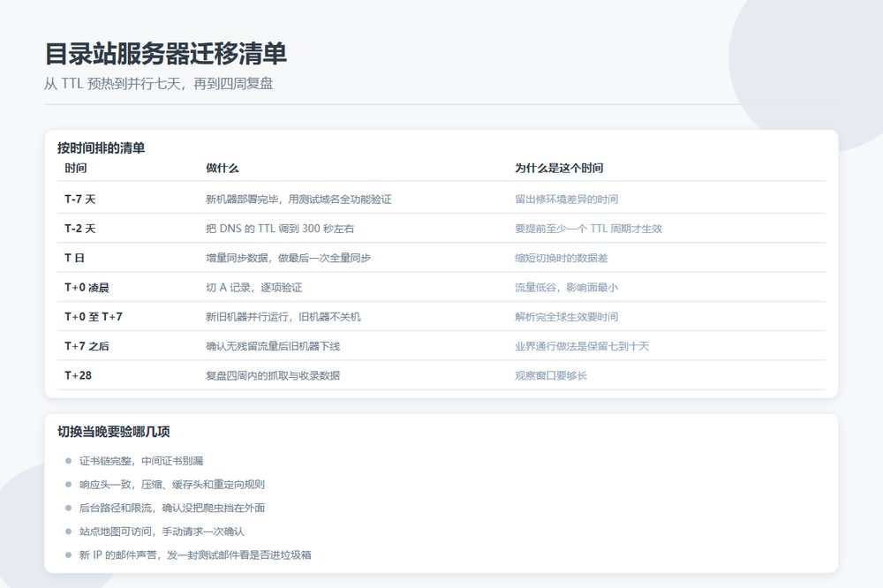This screenshot has height=588, width=883.
Task: Click item 证书链完整，中间证书别漏
Action: point(140,461)
